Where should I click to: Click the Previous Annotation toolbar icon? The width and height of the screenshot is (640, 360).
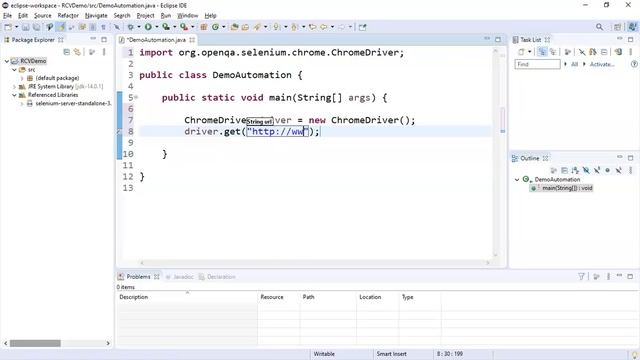pos(295,27)
